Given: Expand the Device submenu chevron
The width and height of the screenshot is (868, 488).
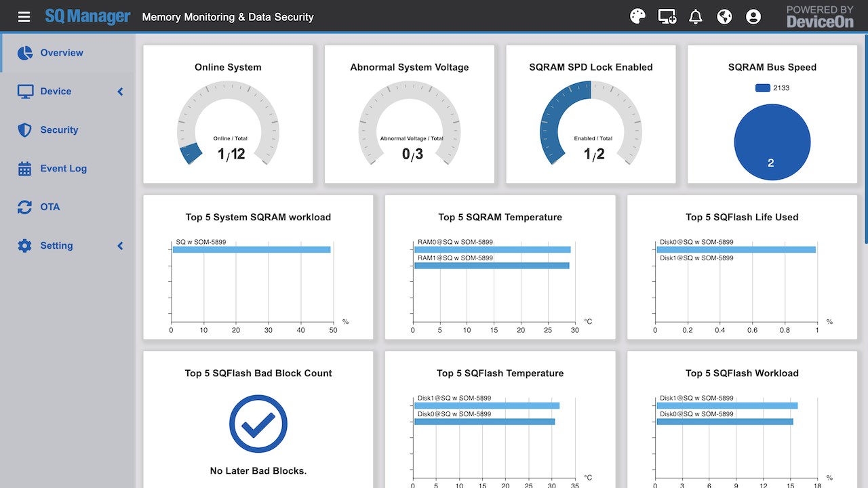Looking at the screenshot, I should coord(120,91).
